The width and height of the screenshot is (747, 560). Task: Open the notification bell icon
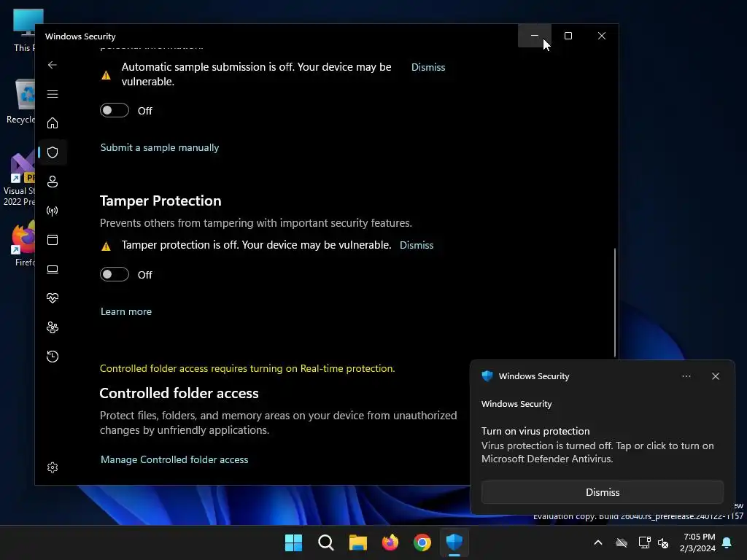(727, 542)
